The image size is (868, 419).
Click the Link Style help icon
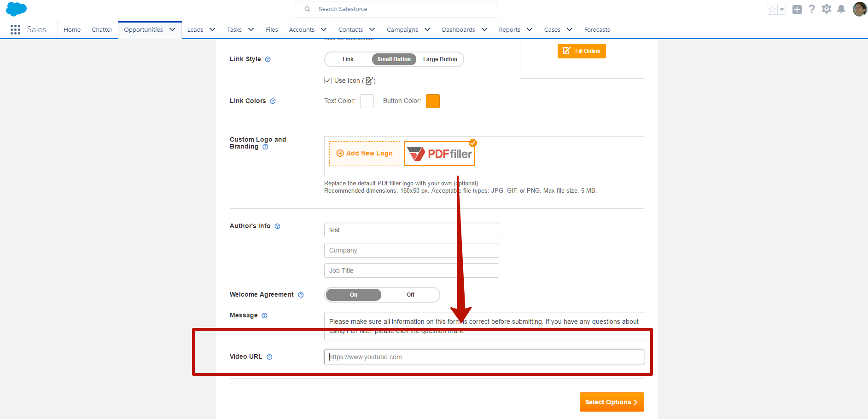pyautogui.click(x=268, y=59)
